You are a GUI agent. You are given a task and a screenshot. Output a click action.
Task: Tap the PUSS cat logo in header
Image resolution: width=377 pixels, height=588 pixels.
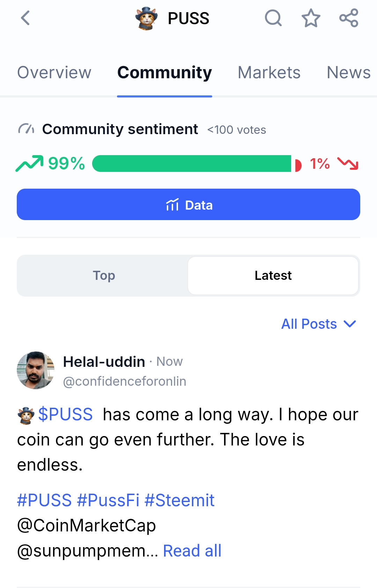146,18
